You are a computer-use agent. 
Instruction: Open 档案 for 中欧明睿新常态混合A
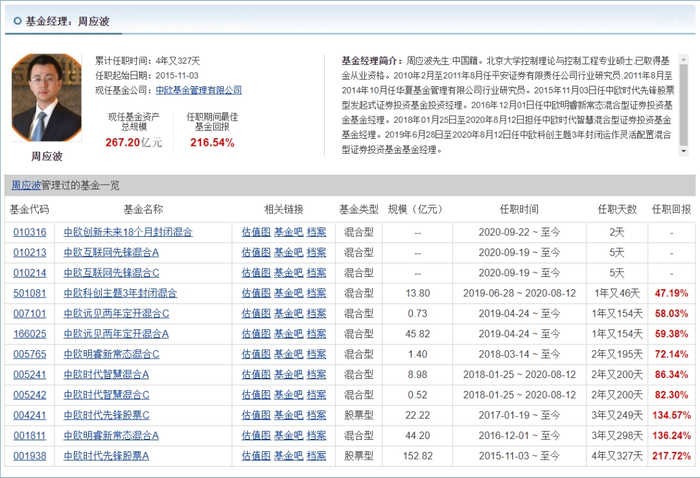(x=316, y=436)
